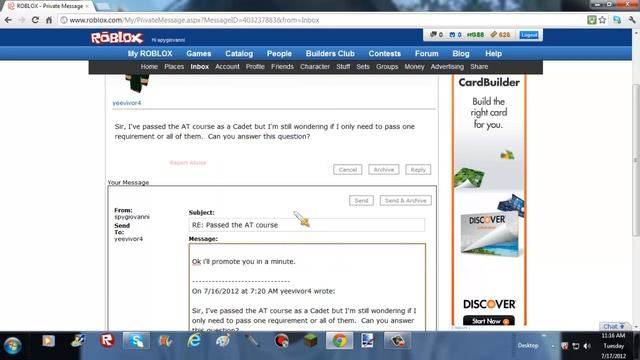Click the ROBLOX logo
This screenshot has height=360, width=640.
tap(117, 38)
